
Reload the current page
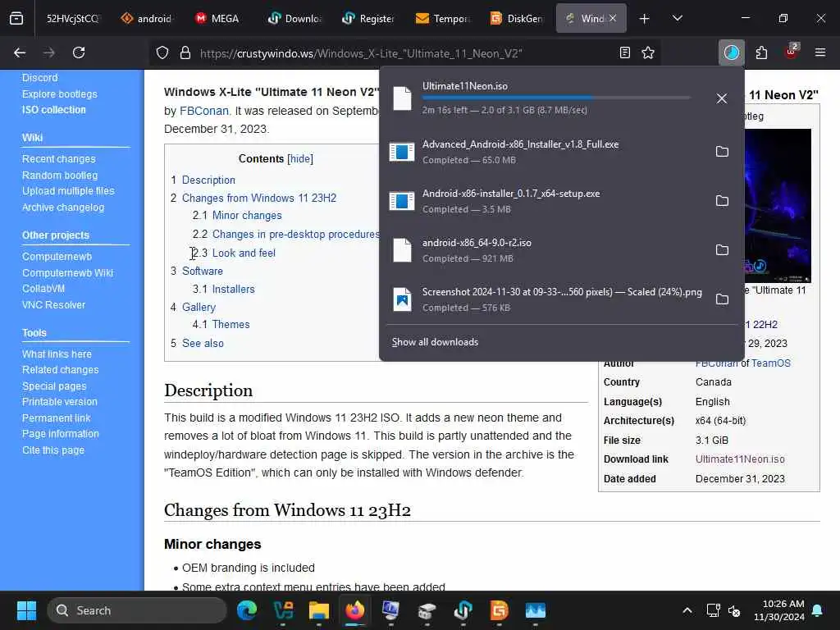coord(79,52)
